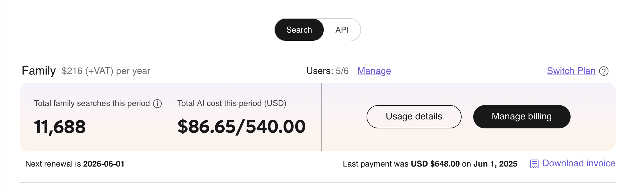Click the next renewal date 2026-06-01
Screen dimensions: 644x191
pyautogui.click(x=104, y=164)
